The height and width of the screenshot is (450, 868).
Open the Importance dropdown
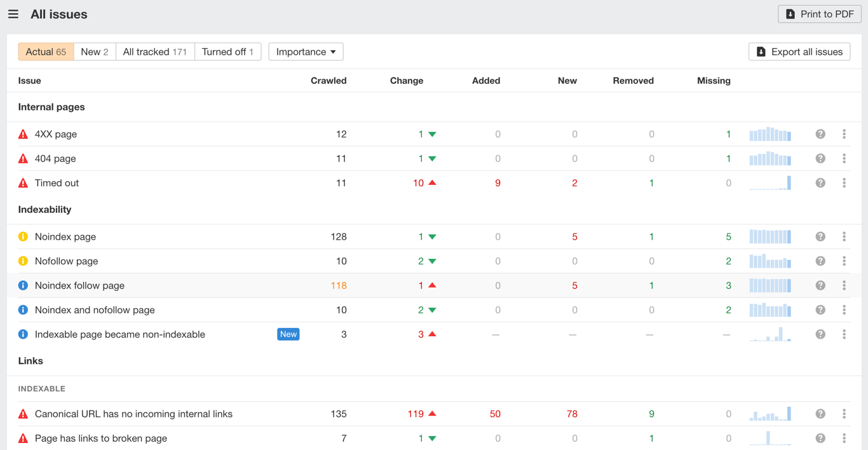pyautogui.click(x=306, y=51)
